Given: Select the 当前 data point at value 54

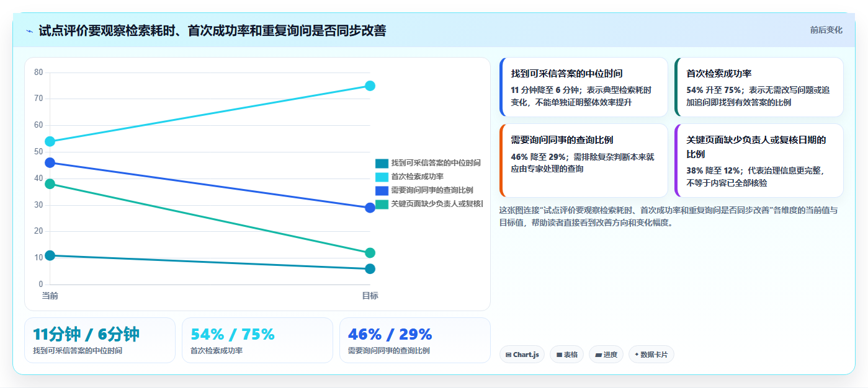Looking at the screenshot, I should tap(50, 141).
